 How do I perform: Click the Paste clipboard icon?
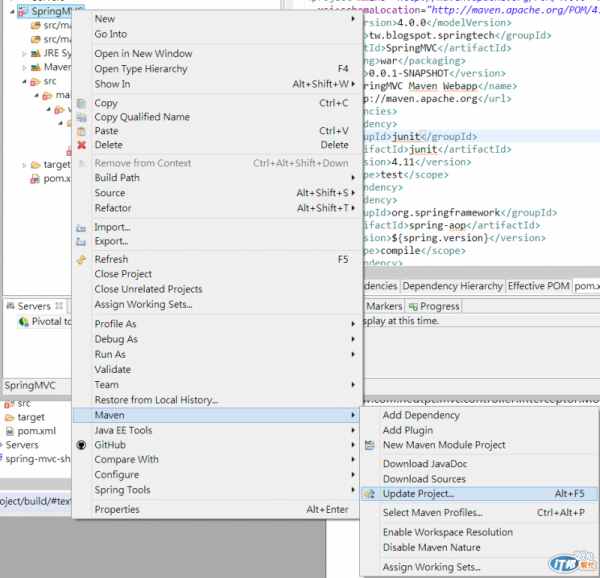coord(81,131)
